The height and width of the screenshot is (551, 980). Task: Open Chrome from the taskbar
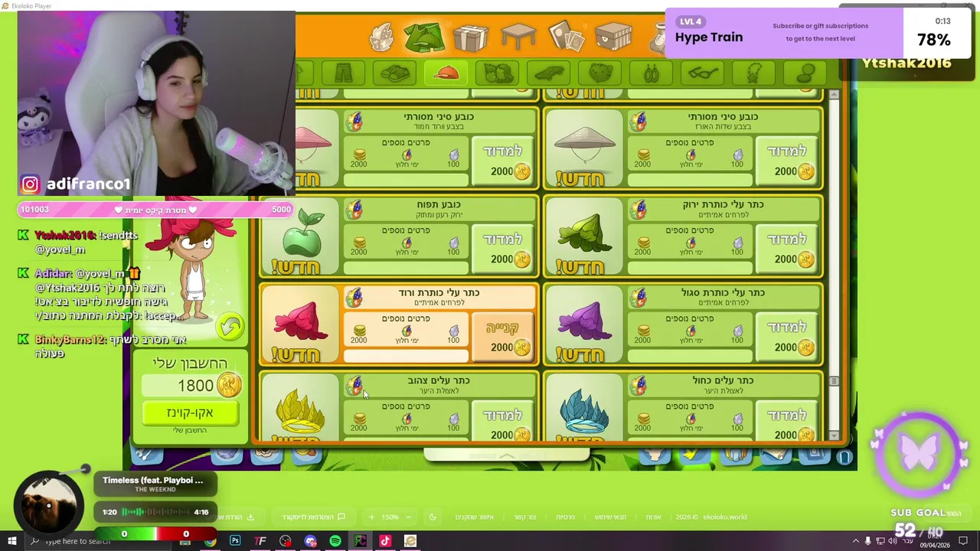click(210, 541)
